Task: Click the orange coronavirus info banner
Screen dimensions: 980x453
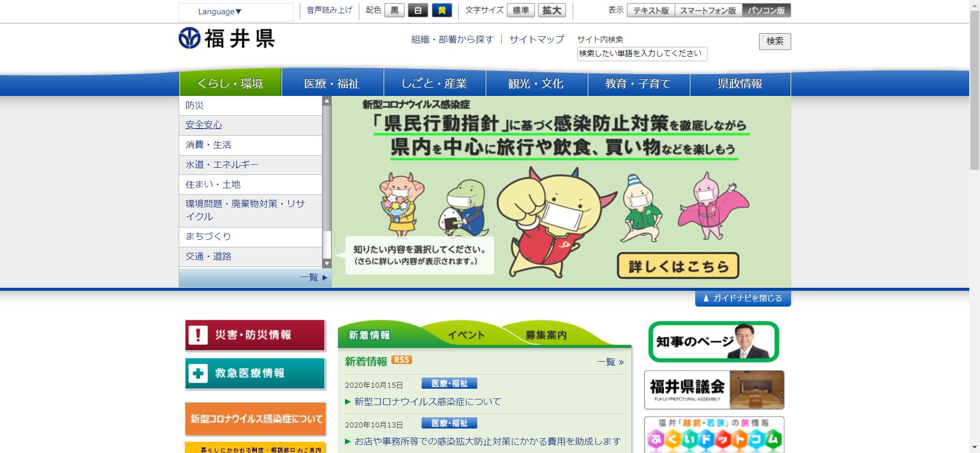Action: click(255, 419)
